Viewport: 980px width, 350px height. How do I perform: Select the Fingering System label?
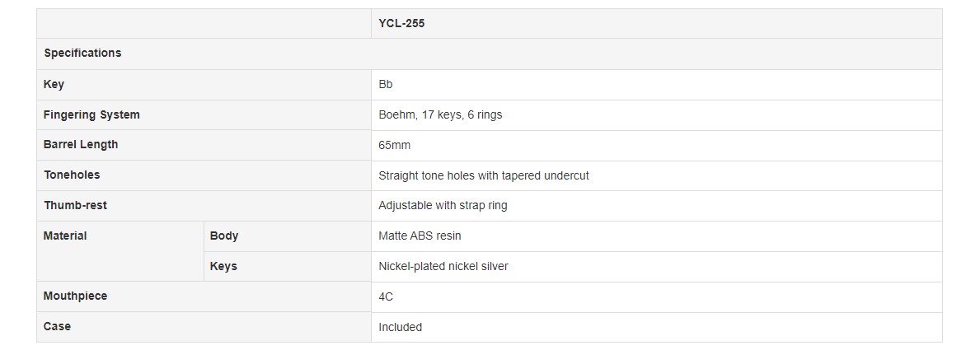click(x=91, y=114)
